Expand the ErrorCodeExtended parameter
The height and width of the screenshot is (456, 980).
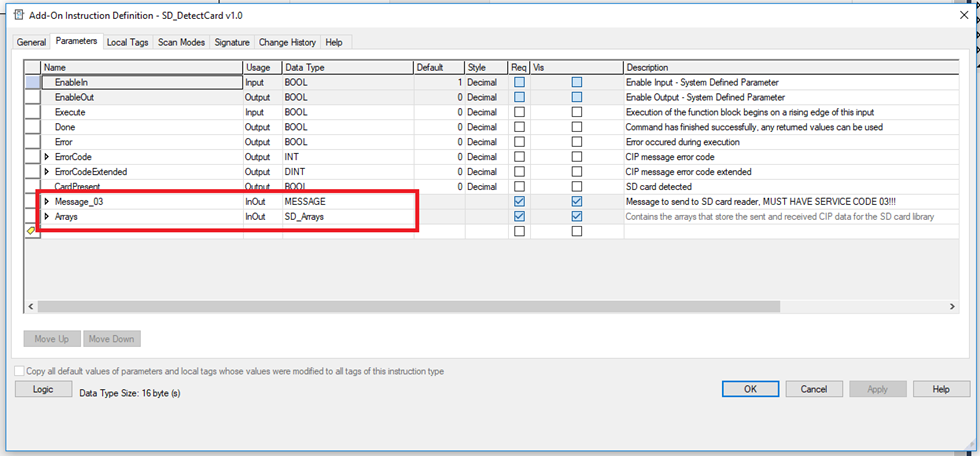point(46,172)
